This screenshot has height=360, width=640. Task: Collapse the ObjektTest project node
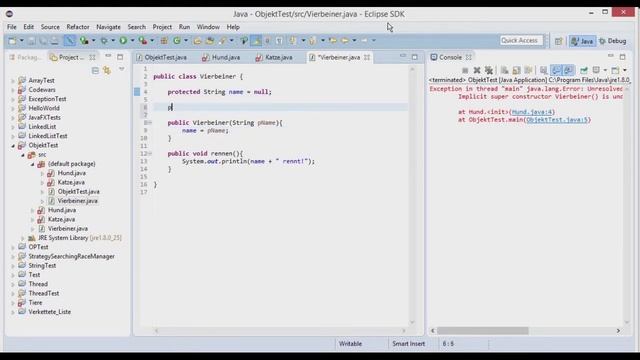pyautogui.click(x=13, y=145)
